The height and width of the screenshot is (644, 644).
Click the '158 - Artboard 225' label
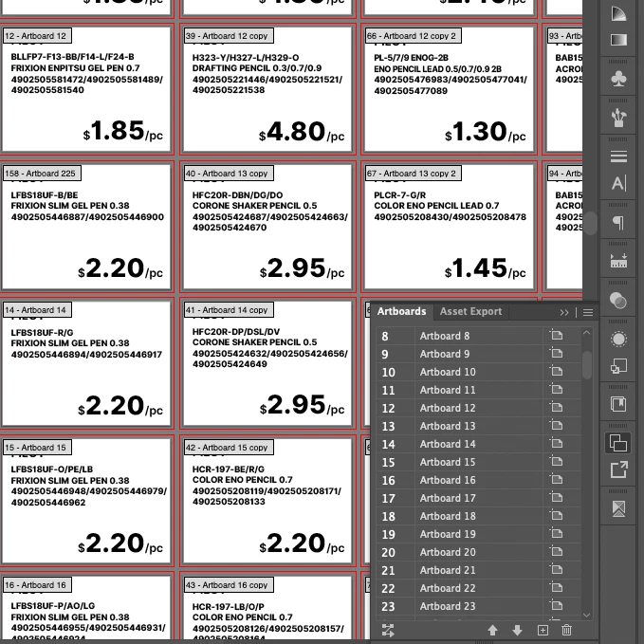click(x=42, y=174)
